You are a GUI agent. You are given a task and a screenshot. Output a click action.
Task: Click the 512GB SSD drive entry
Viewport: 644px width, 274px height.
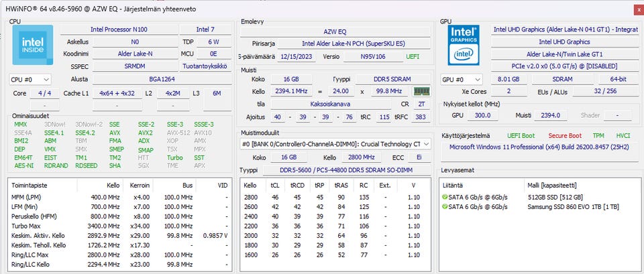point(555,197)
